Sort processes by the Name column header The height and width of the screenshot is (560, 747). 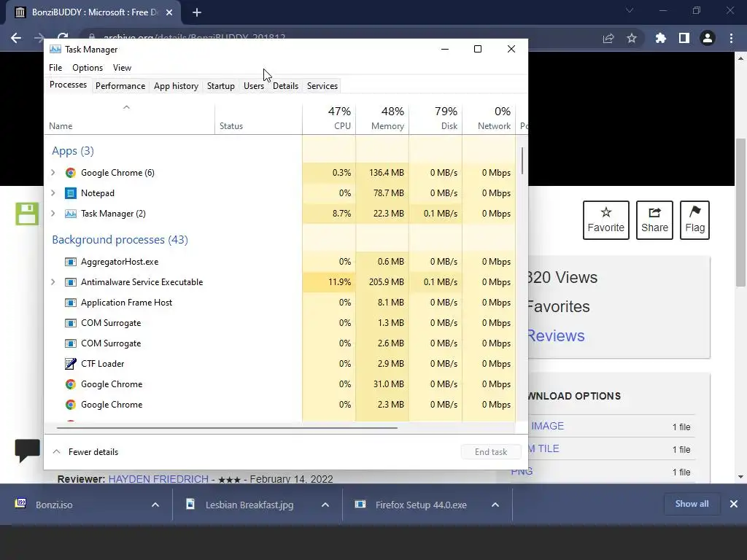point(129,118)
